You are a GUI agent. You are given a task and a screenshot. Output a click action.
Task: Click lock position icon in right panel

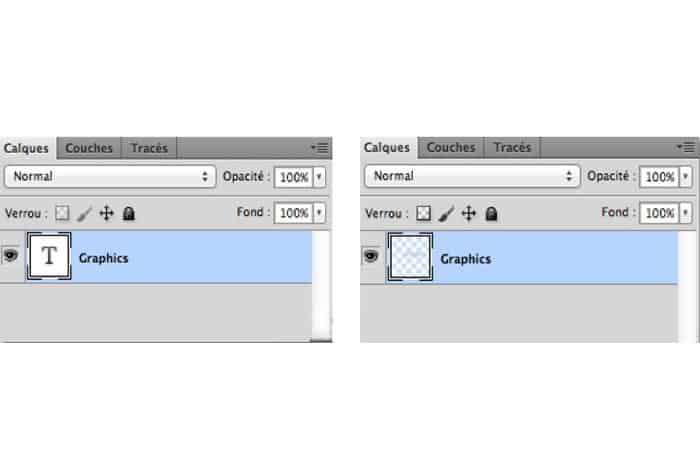(x=468, y=213)
